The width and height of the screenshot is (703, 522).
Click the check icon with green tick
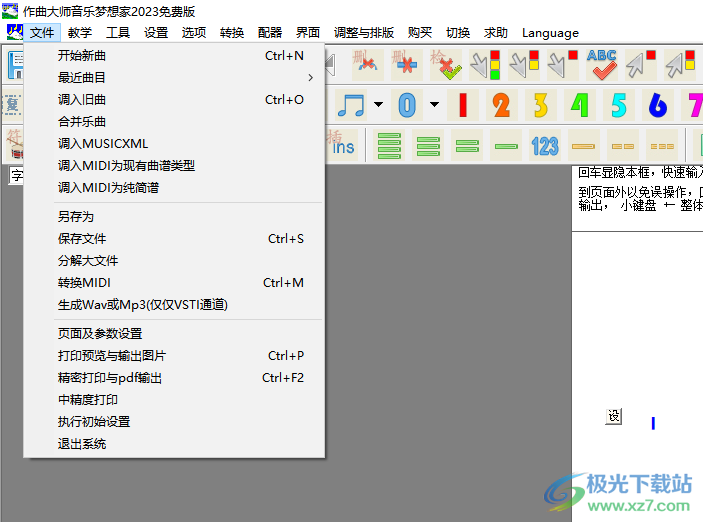click(x=445, y=65)
